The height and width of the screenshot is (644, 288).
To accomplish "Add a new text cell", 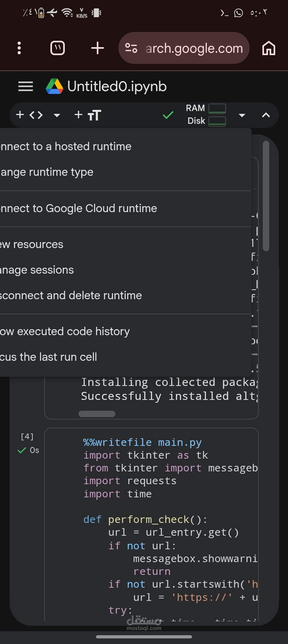I will [x=88, y=115].
